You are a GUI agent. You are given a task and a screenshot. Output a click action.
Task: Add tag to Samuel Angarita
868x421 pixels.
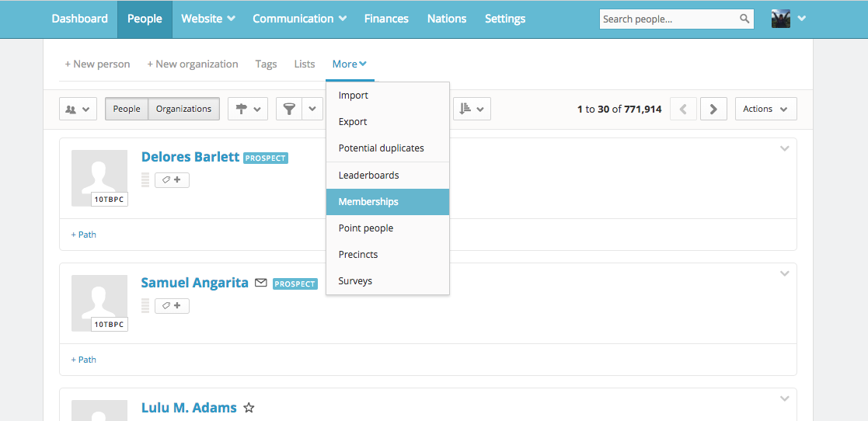point(172,306)
